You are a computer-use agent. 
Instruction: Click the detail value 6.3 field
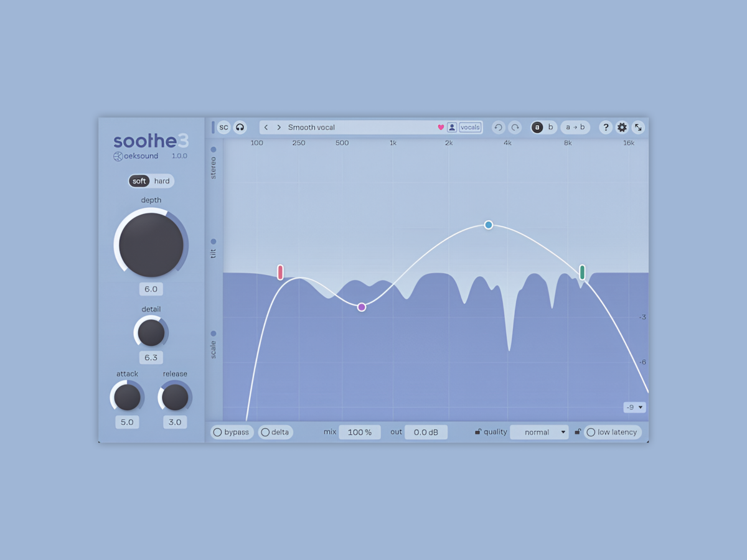pyautogui.click(x=151, y=358)
